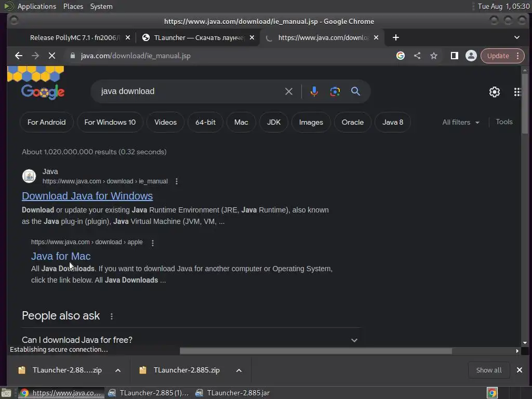Click the show desktop icon in taskbar
This screenshot has width=532, height=399.
6,393
